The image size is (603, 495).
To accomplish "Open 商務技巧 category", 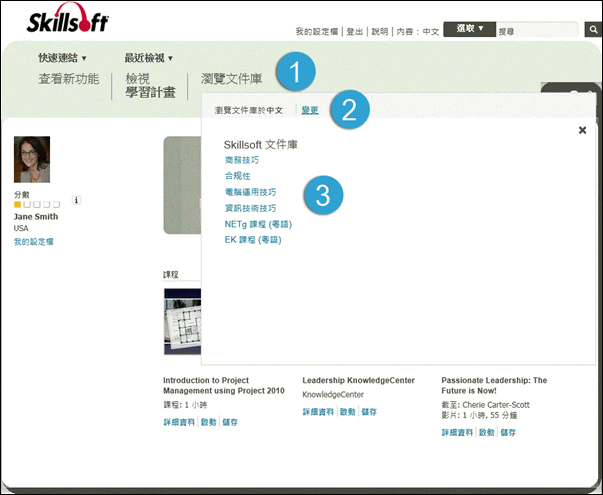I will (x=242, y=160).
